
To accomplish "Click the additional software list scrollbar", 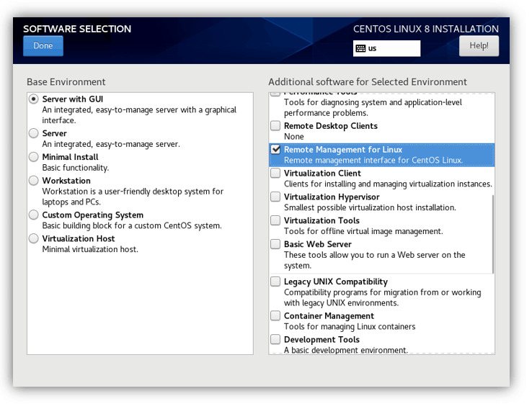I will pos(492,234).
